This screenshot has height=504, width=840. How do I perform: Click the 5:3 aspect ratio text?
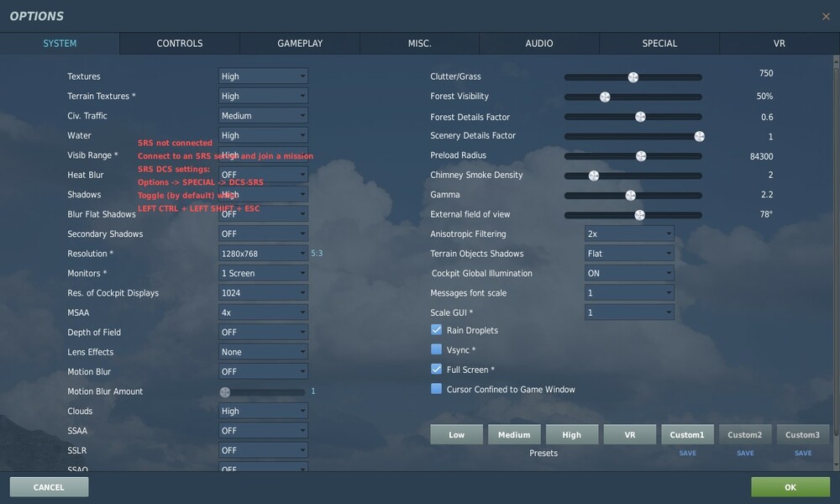click(317, 254)
